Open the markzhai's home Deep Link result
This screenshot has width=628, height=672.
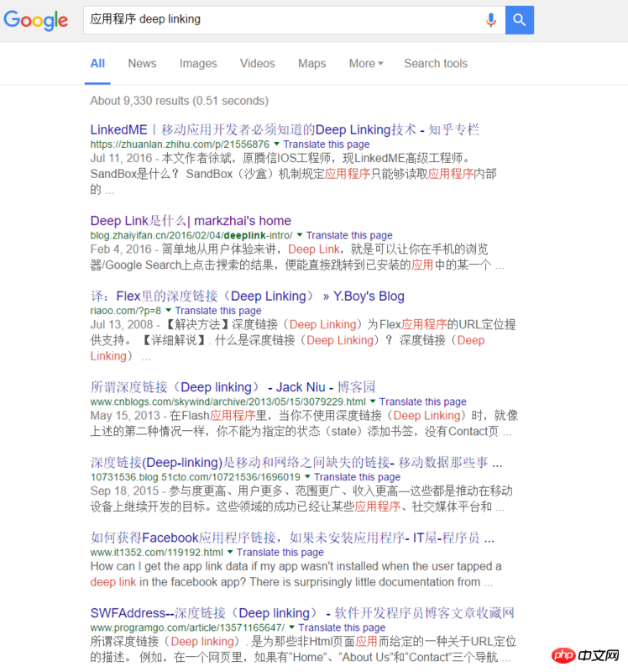191,221
